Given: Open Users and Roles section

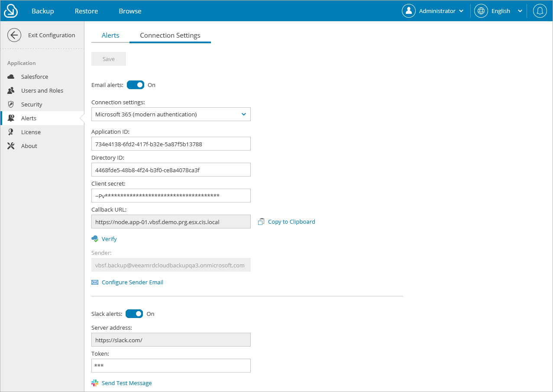Looking at the screenshot, I should (x=42, y=90).
